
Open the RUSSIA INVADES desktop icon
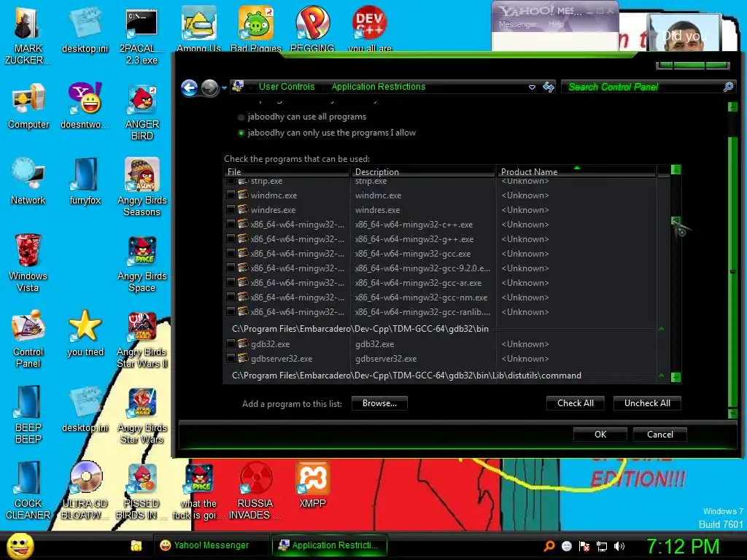(255, 490)
